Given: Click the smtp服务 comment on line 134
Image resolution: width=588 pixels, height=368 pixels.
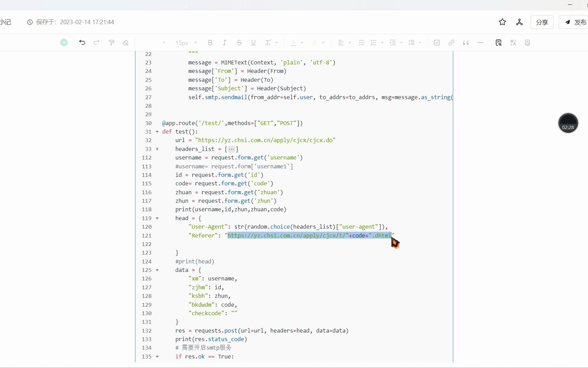Looking at the screenshot, I should 203,348.
